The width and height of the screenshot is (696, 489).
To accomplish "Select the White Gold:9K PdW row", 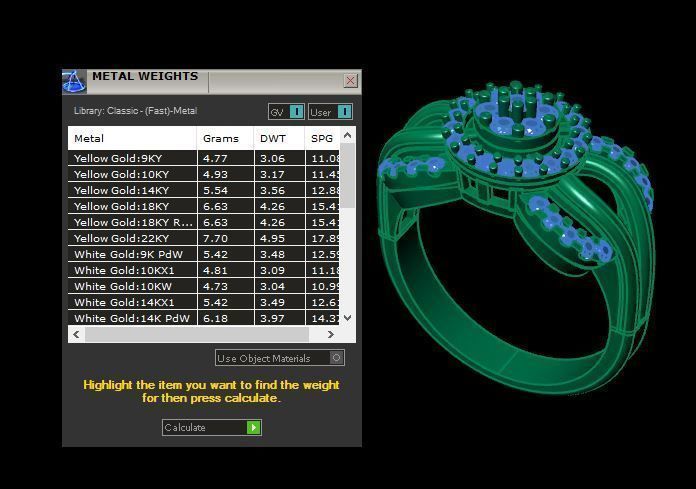I will point(204,254).
